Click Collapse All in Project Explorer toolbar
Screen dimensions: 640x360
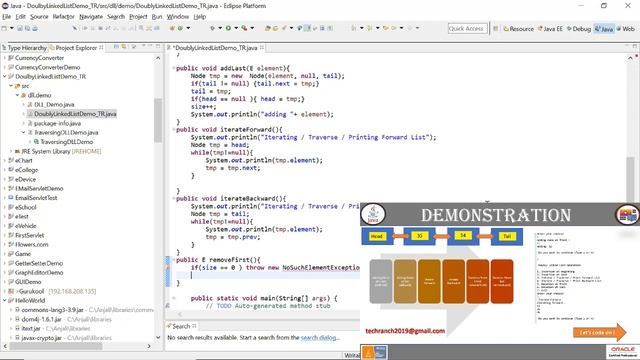point(116,47)
